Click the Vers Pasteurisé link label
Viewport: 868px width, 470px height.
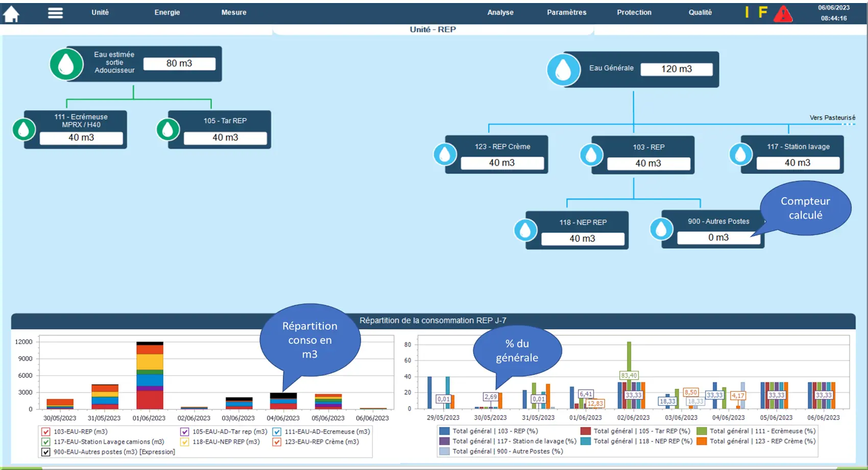(x=832, y=118)
